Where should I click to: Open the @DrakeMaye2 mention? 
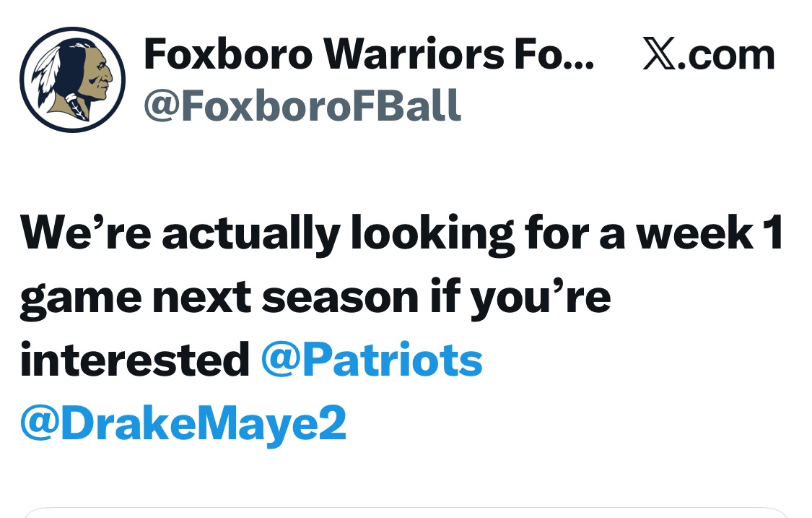pyautogui.click(x=183, y=425)
